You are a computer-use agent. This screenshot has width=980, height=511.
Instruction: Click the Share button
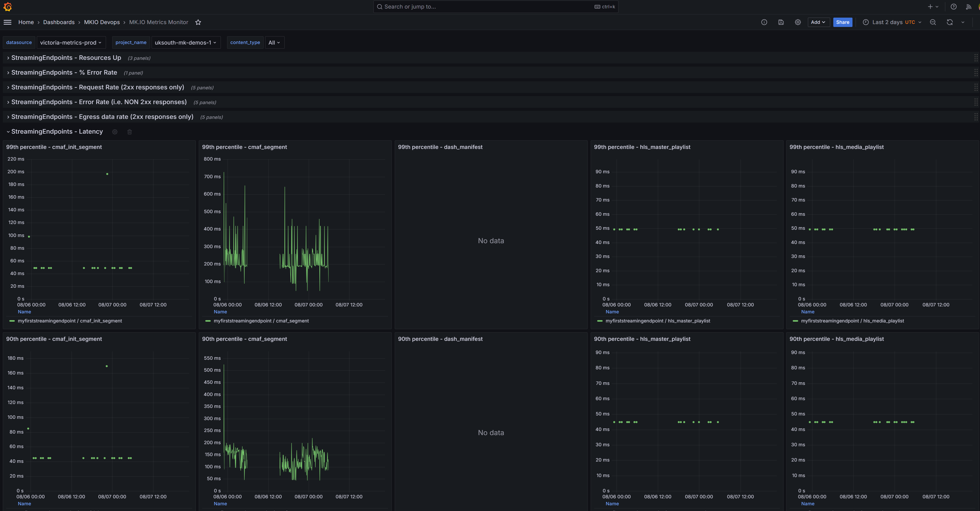click(x=842, y=23)
